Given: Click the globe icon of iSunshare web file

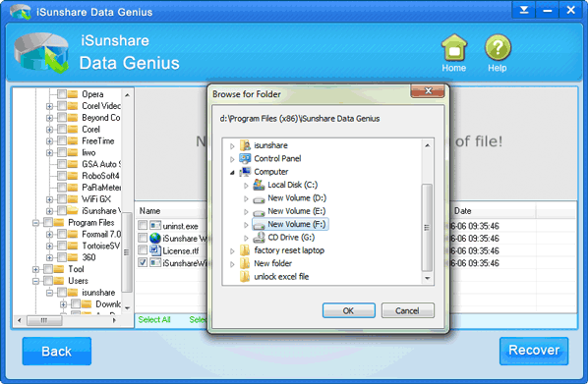Looking at the screenshot, I should [155, 238].
